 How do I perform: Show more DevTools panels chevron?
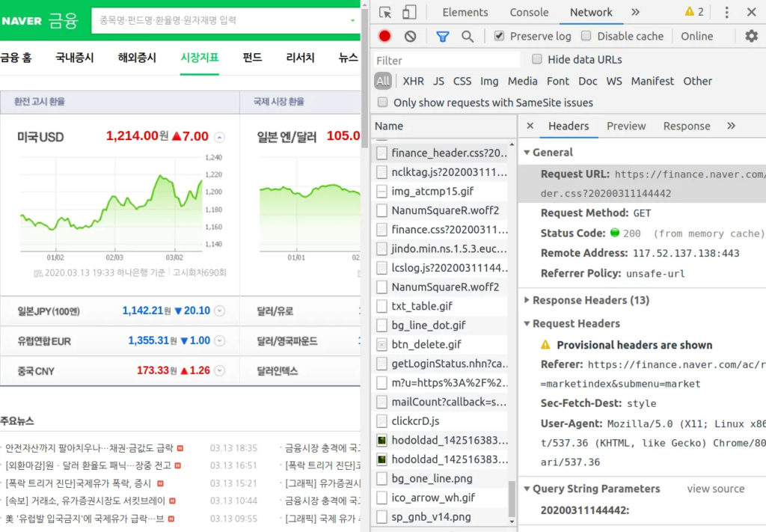(635, 12)
